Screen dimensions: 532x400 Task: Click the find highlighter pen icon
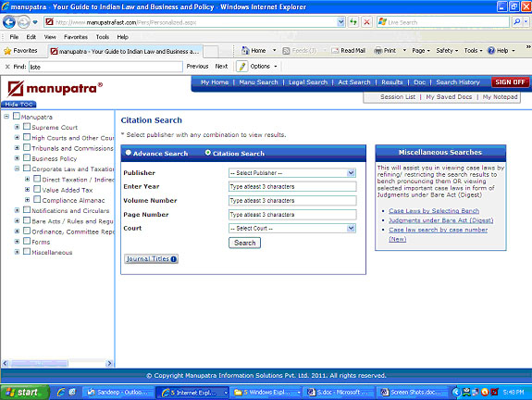[241, 67]
